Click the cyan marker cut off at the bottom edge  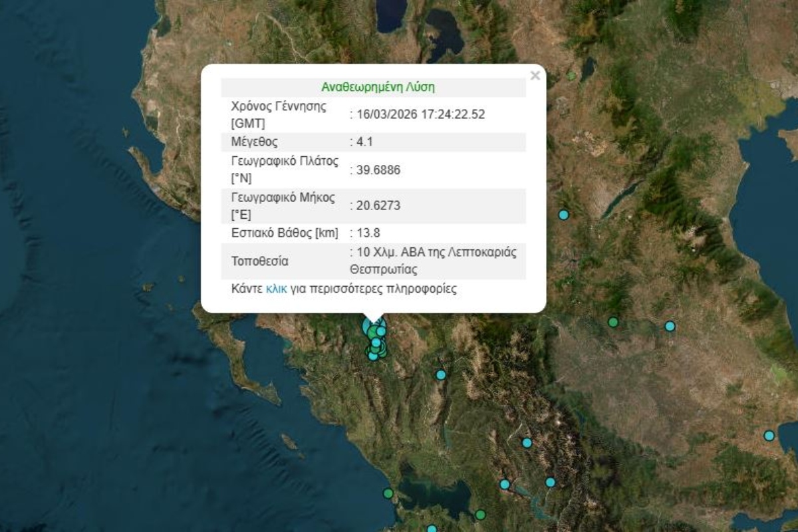432,529
